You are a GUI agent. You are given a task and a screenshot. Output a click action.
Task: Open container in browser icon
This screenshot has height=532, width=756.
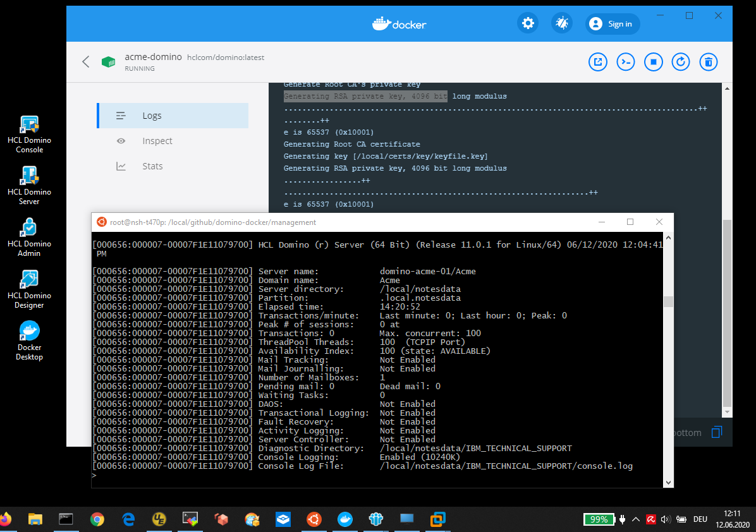pos(598,62)
